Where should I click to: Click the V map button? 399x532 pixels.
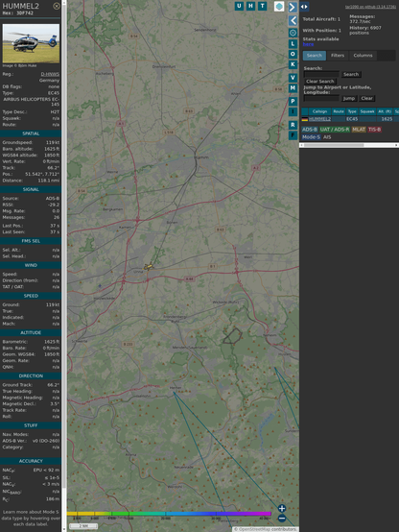click(293, 78)
